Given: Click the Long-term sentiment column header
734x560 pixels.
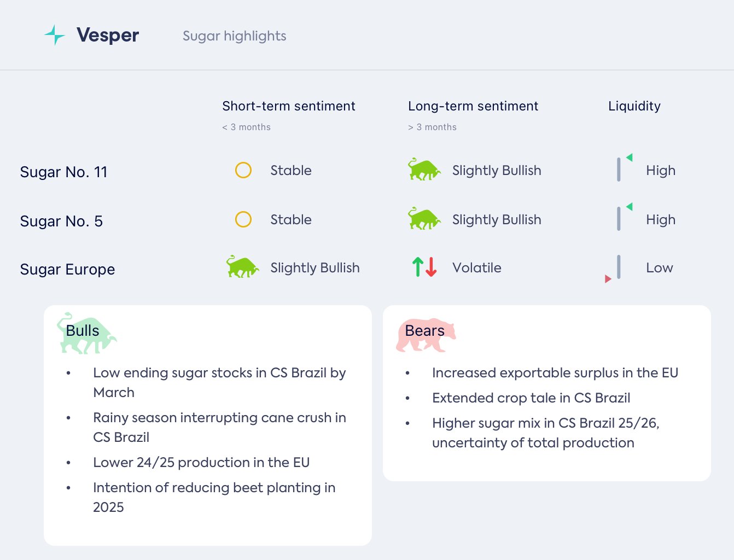Looking at the screenshot, I should pos(473,106).
